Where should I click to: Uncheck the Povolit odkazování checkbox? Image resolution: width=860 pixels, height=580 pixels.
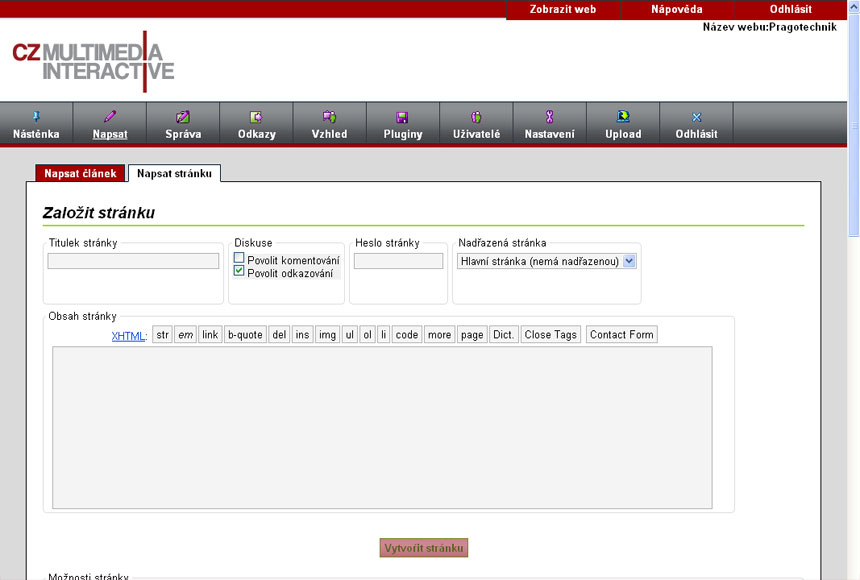[x=239, y=271]
